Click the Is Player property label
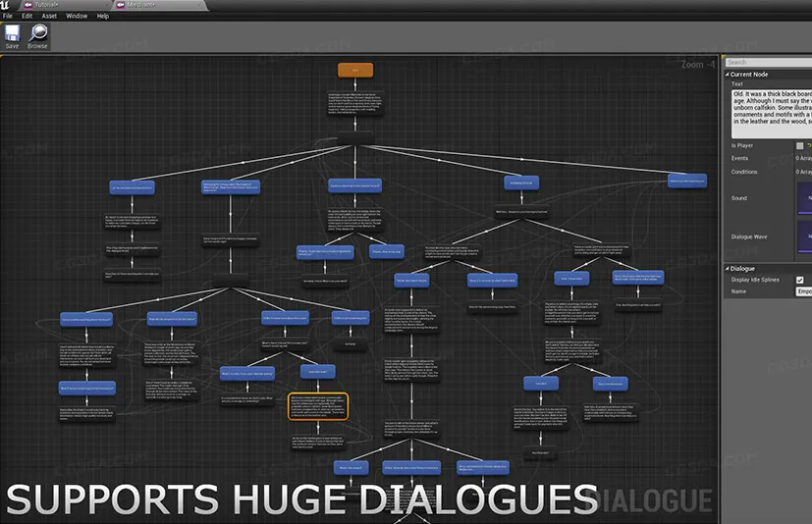 (x=742, y=146)
